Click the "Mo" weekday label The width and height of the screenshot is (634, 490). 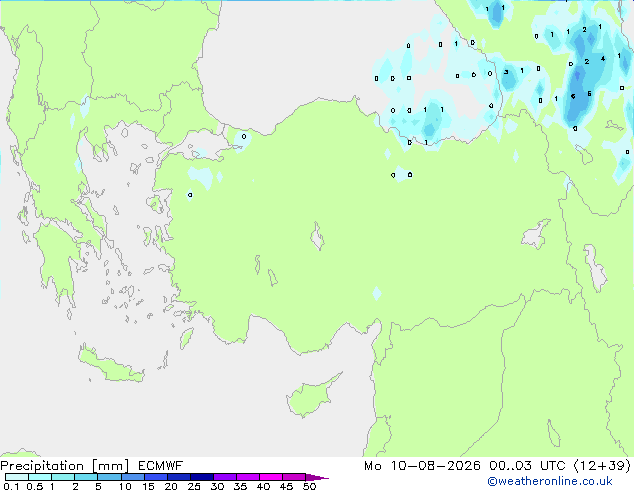coord(373,466)
